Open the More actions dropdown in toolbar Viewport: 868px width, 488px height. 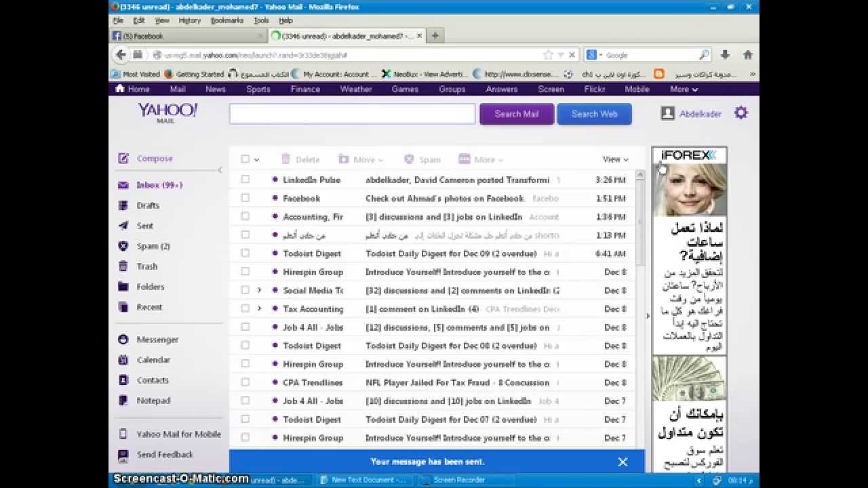pos(481,159)
